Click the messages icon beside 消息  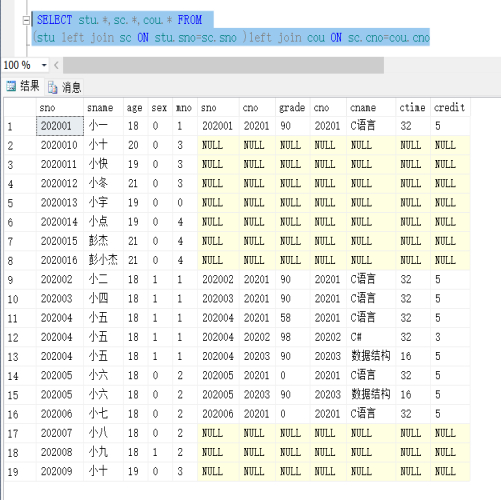[x=53, y=88]
